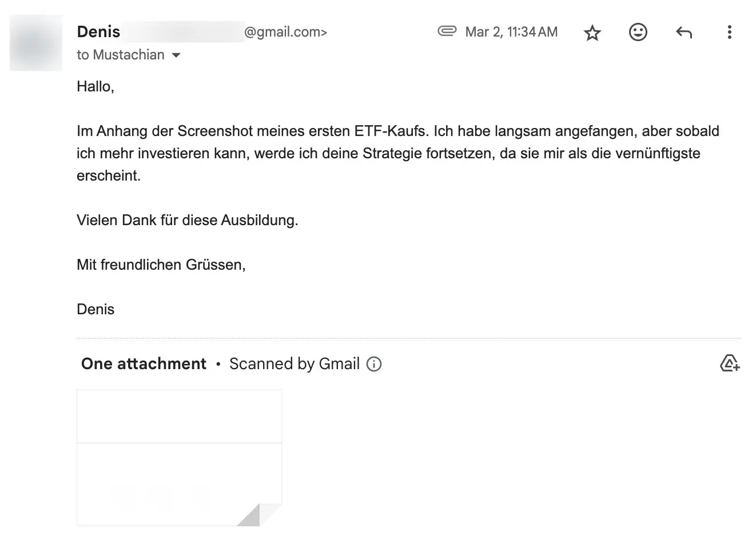
Task: Click the blurred sender avatar
Action: (x=36, y=43)
